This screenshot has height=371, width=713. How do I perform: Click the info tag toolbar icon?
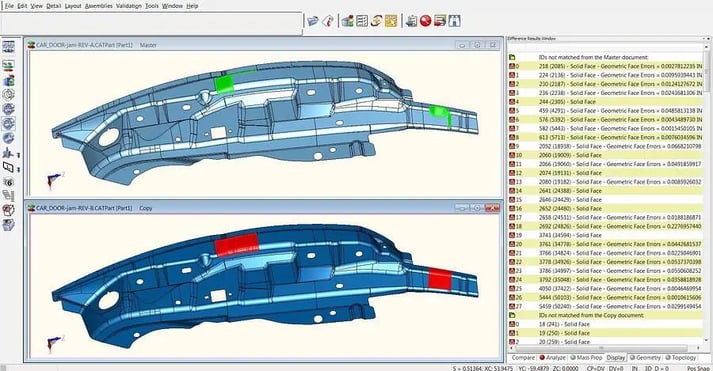[x=328, y=21]
